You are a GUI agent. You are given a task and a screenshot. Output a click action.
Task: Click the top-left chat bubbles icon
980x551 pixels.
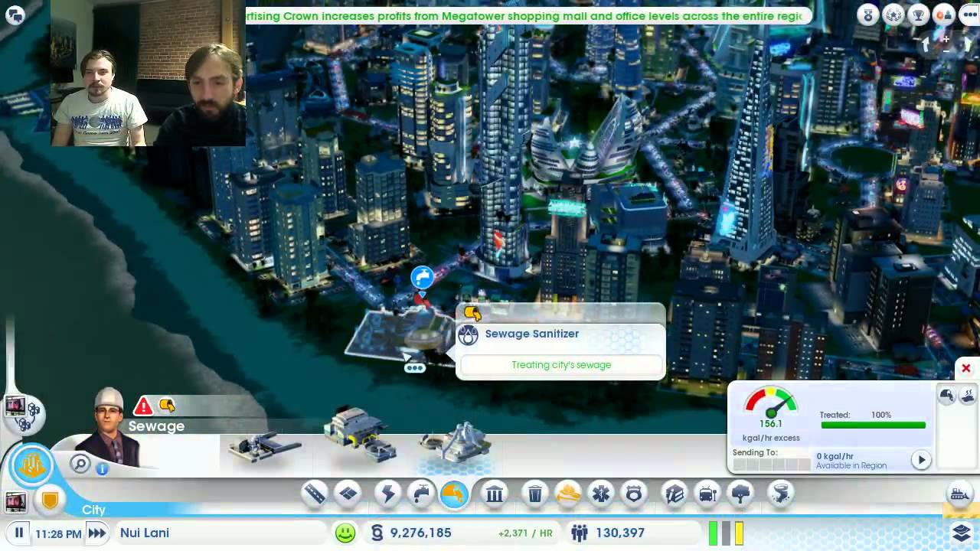tap(15, 14)
